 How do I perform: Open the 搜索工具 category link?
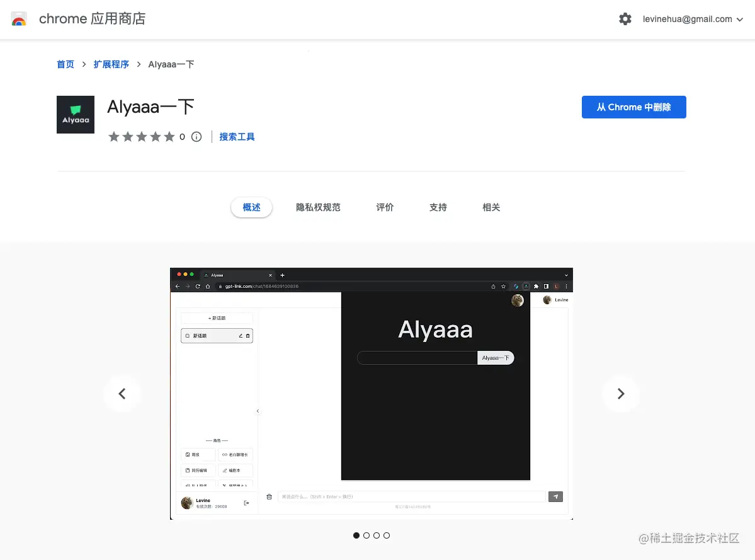click(237, 137)
